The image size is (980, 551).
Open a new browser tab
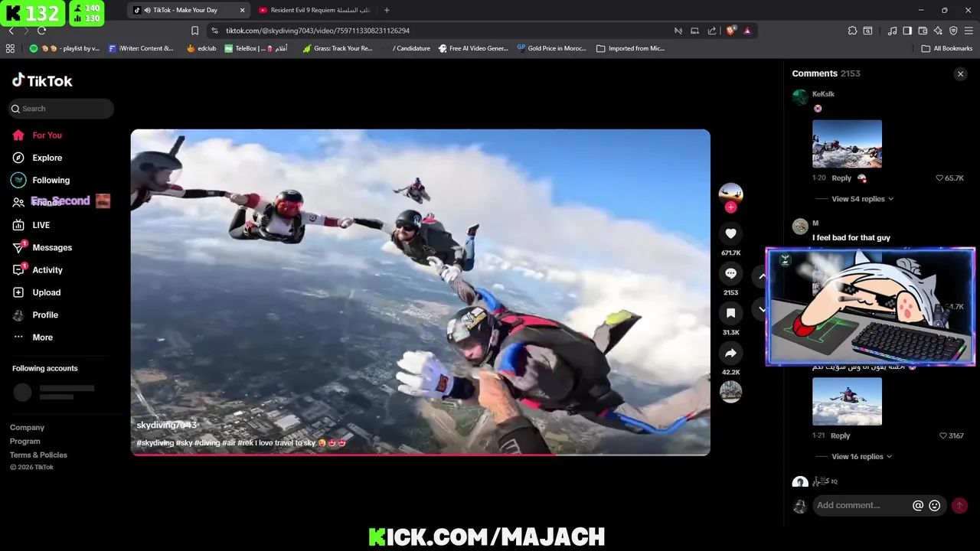point(387,10)
